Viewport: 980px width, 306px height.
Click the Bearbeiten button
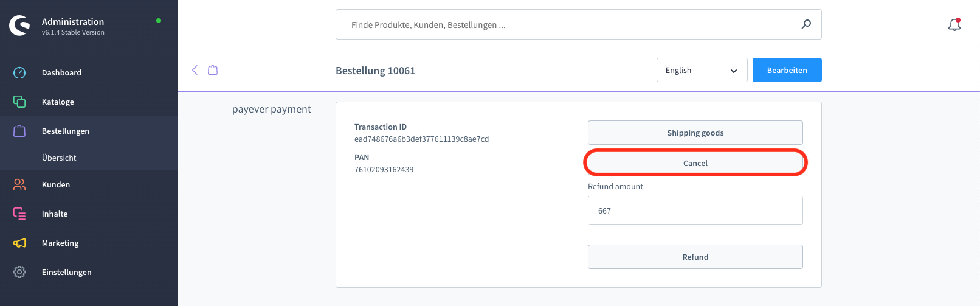[x=787, y=70]
